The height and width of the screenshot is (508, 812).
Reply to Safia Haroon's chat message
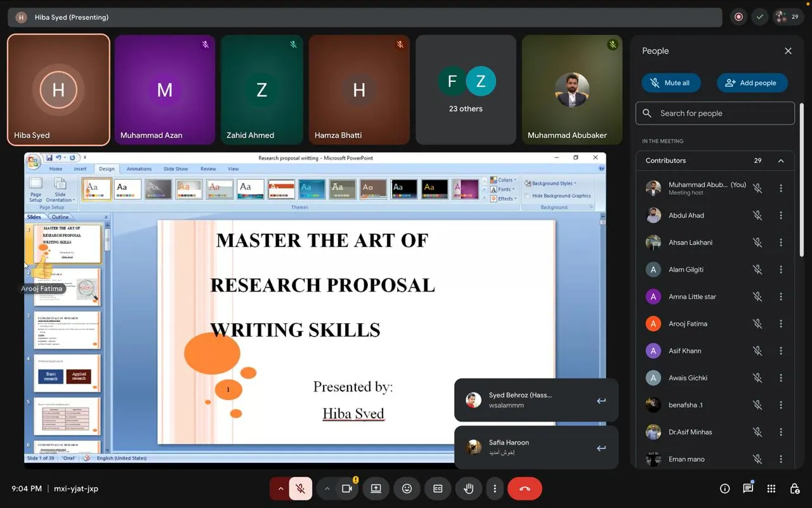click(601, 448)
